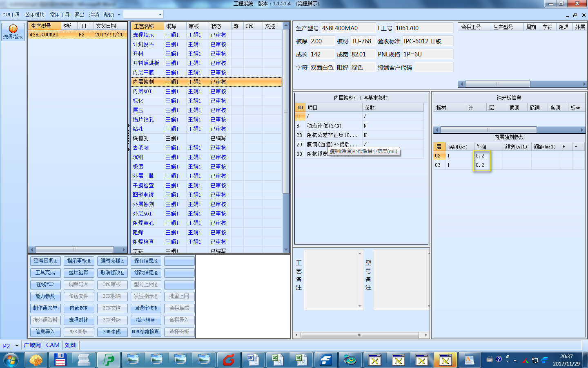588x368 pixels.
Task: Open the 常用工具 menu
Action: (x=60, y=15)
